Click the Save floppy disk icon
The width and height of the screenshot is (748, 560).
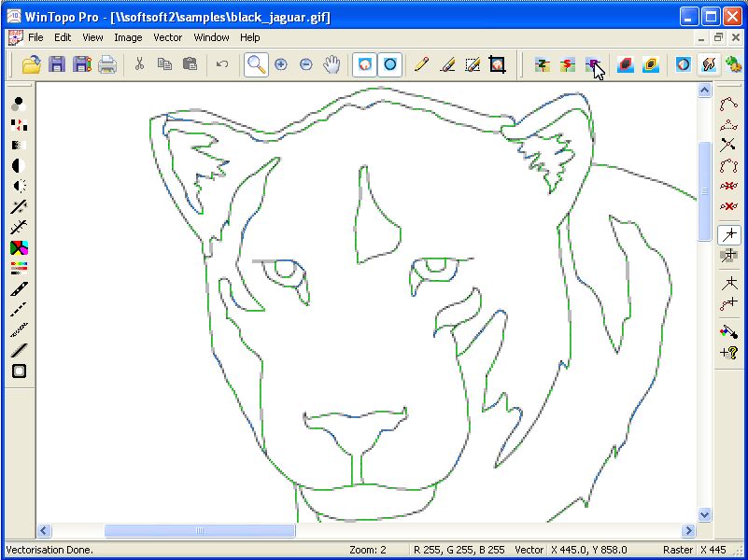[x=57, y=64]
